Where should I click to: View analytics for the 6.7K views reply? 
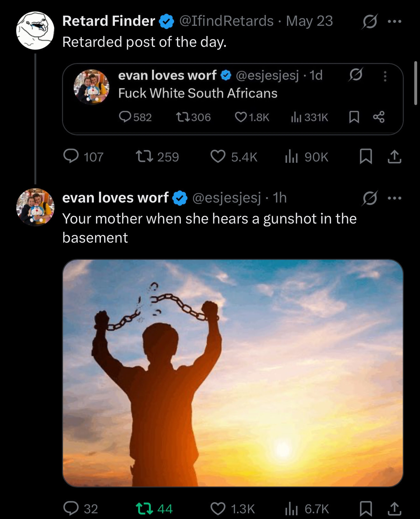[x=291, y=508]
